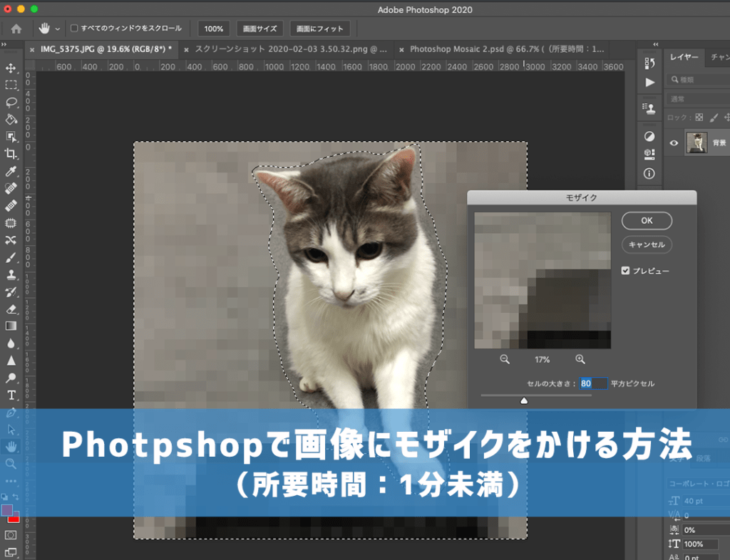730x560 pixels.
Task: Click the セルの大きさ input field
Action: (x=593, y=384)
